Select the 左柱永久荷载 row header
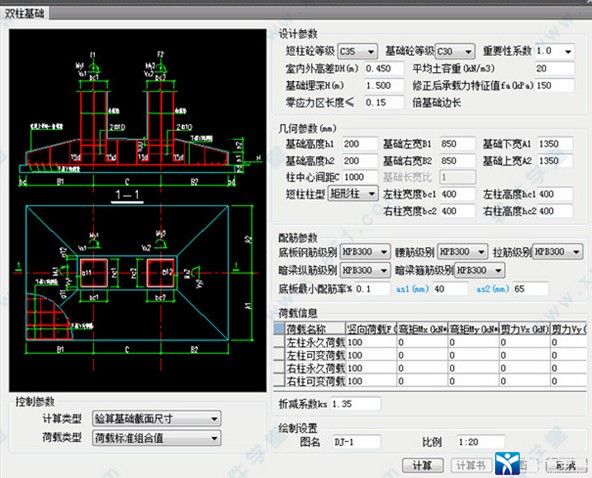 coord(279,342)
